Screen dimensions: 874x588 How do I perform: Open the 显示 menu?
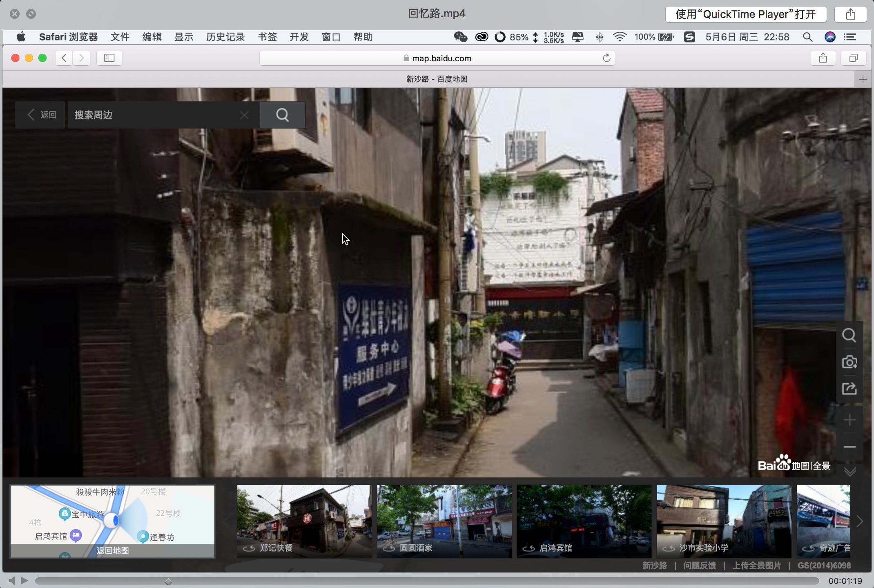(x=184, y=37)
